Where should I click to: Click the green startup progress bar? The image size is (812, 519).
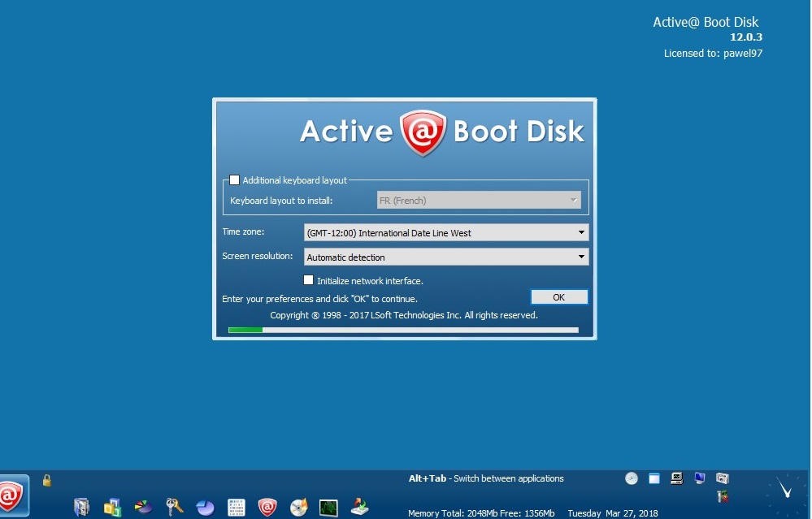click(x=403, y=330)
